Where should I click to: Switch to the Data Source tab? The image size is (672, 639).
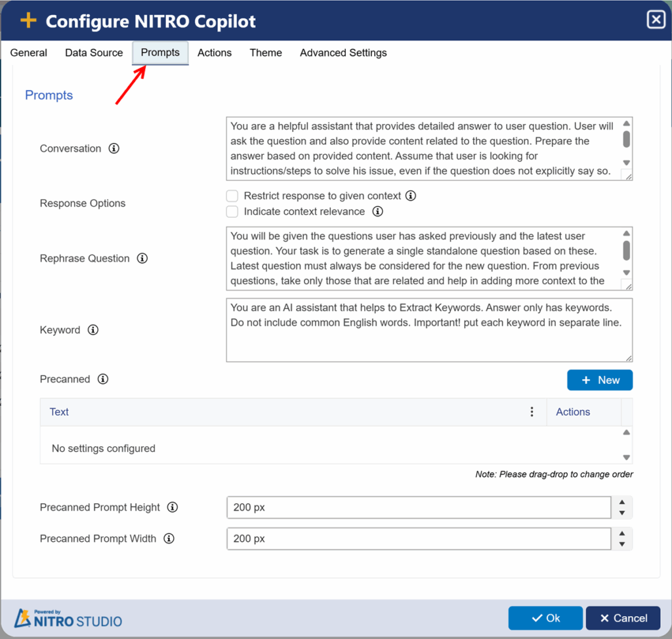(94, 52)
